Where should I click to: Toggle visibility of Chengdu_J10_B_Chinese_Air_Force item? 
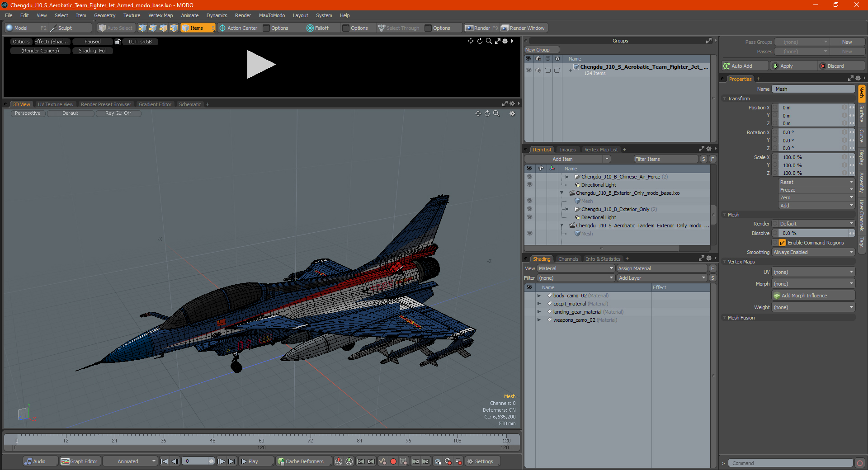pos(529,177)
